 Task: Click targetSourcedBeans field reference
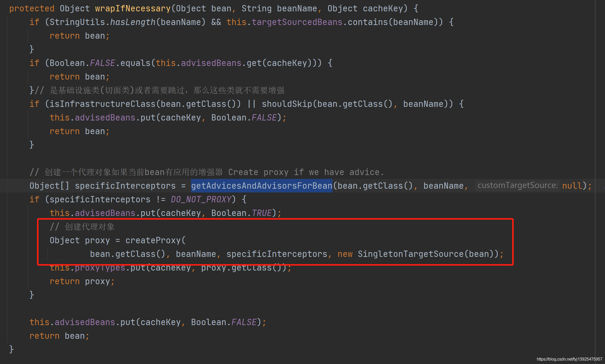297,22
